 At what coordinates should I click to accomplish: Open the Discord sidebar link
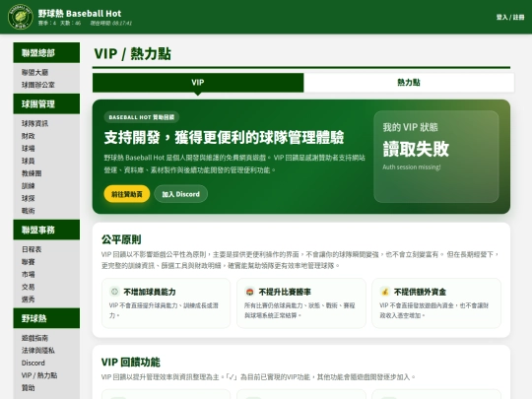coord(33,363)
